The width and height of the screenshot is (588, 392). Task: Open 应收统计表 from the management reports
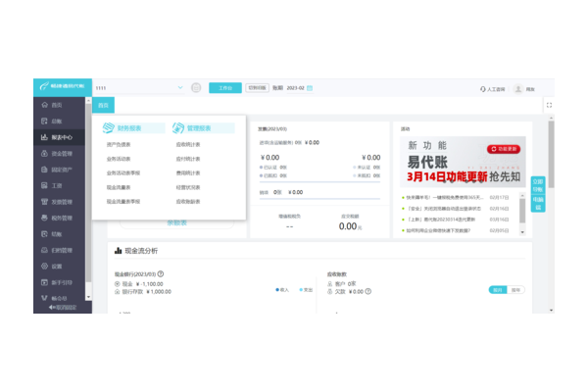(188, 144)
